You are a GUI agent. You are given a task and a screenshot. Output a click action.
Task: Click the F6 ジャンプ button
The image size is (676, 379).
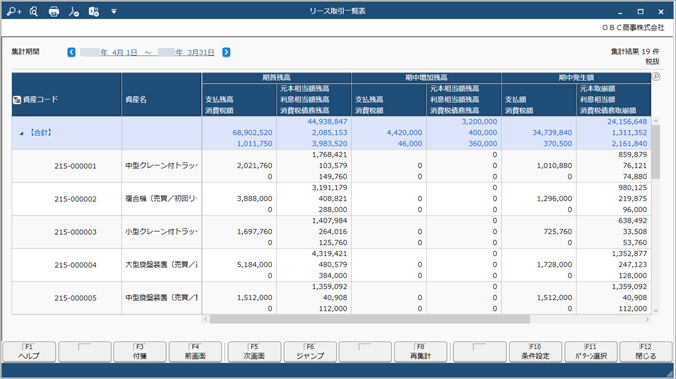[x=310, y=352]
